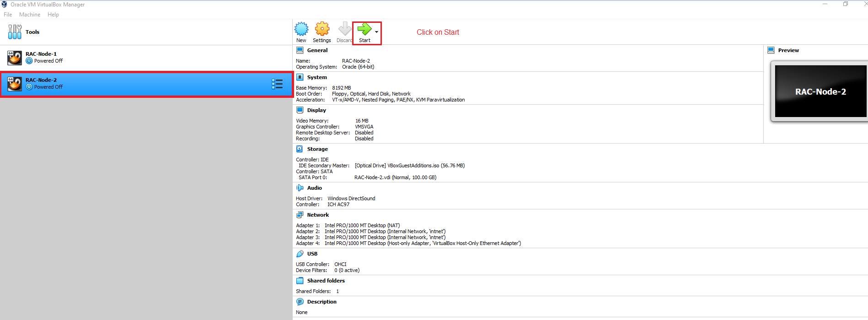
Task: Click the Graphics Controller VMSVGA value
Action: 364,127
